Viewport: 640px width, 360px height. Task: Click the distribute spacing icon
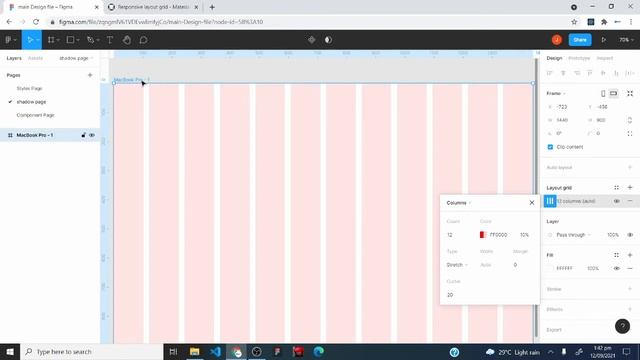630,73
